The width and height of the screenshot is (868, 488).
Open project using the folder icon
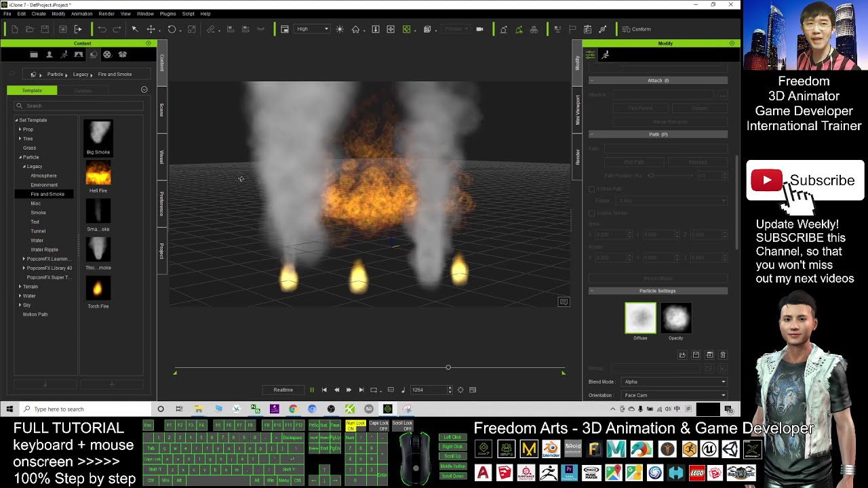[30, 29]
